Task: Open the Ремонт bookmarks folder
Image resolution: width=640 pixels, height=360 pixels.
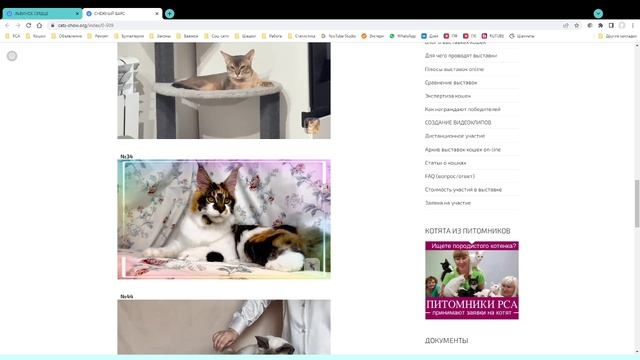Action: [x=98, y=36]
